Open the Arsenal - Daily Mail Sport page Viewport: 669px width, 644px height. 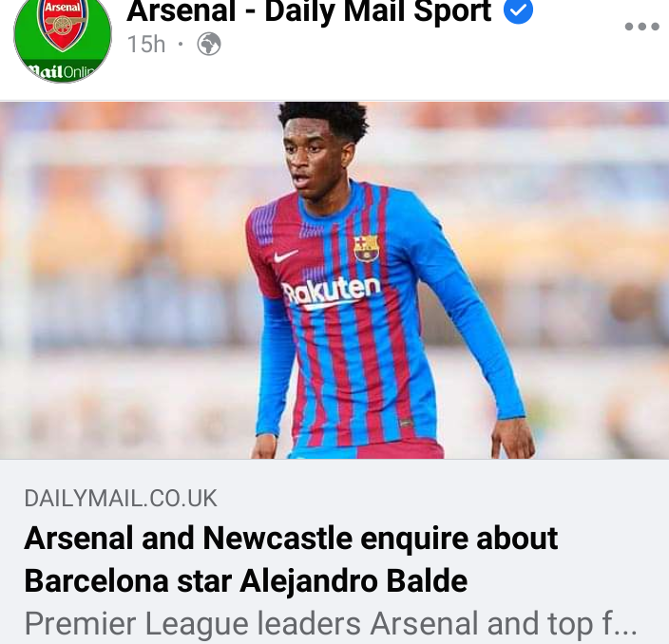(x=309, y=11)
